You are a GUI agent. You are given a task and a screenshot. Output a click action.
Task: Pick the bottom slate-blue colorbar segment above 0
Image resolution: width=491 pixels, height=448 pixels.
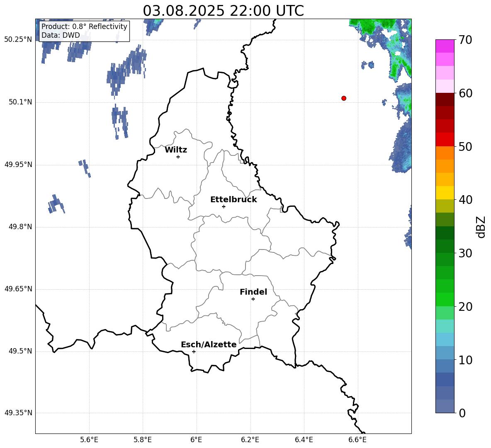coord(445,406)
